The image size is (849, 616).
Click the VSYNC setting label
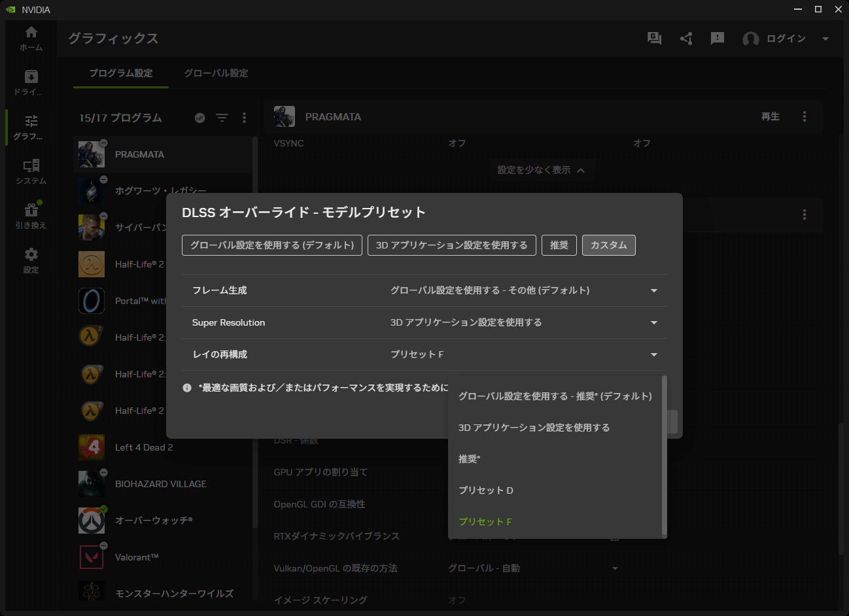pos(288,143)
